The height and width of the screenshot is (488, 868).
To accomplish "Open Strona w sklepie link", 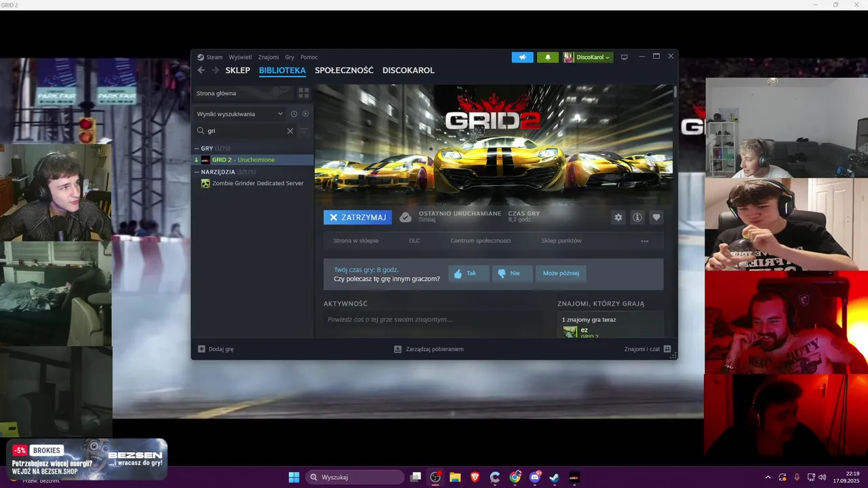I will [356, 241].
